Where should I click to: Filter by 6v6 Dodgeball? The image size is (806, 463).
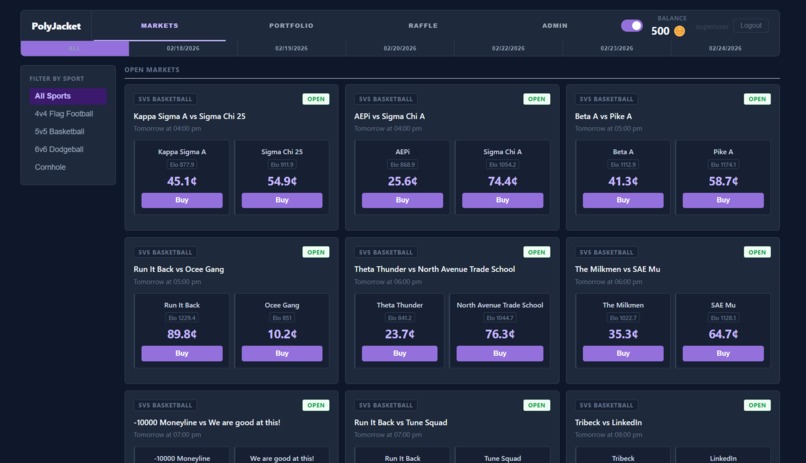(x=68, y=150)
